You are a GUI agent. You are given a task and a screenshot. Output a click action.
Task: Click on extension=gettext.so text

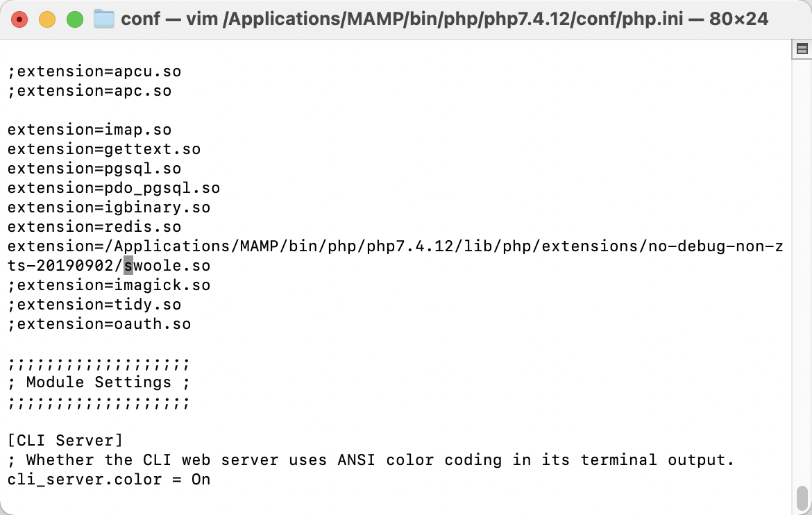pyautogui.click(x=104, y=149)
